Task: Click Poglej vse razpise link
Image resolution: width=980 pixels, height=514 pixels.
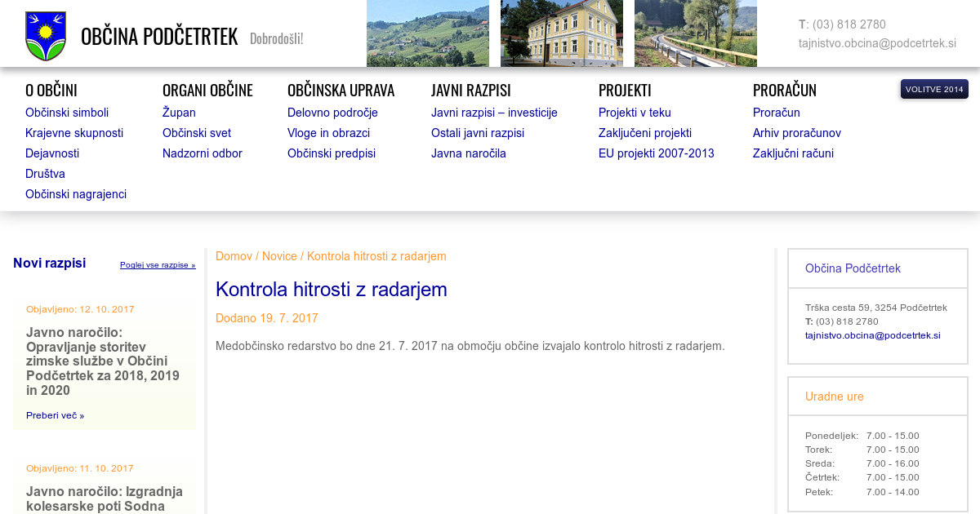Action: click(158, 265)
